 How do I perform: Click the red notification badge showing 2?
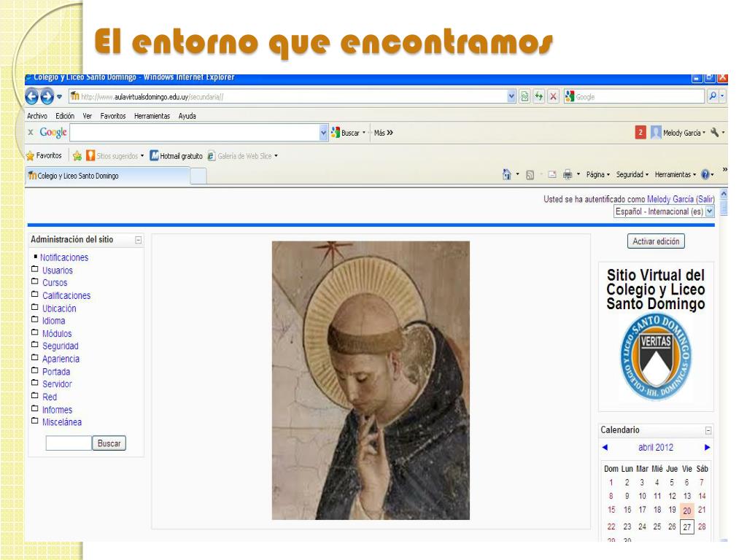[x=640, y=133]
